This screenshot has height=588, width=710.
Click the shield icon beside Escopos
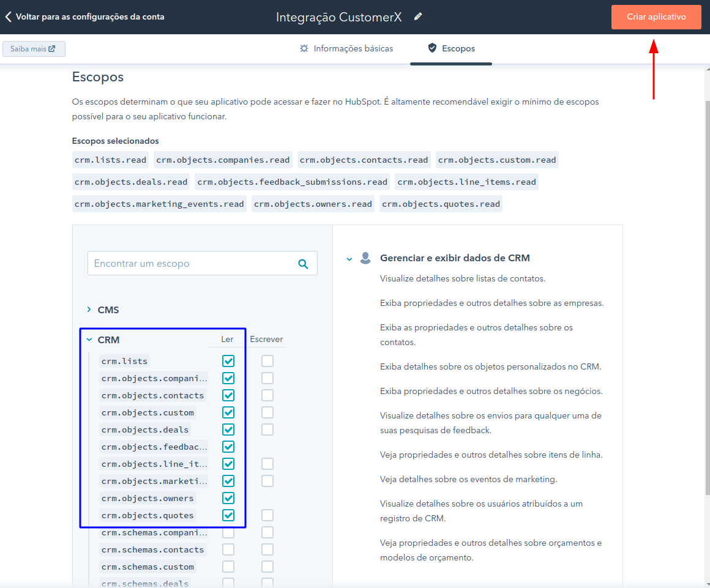tap(432, 48)
